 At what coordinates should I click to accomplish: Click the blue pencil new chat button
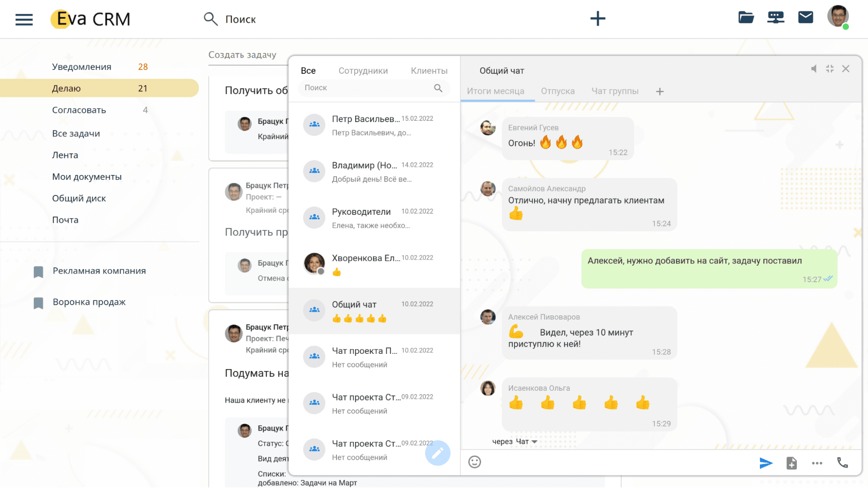(x=437, y=453)
